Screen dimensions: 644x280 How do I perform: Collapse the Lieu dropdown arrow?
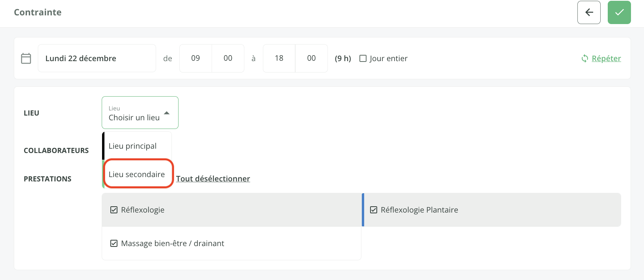click(x=167, y=113)
